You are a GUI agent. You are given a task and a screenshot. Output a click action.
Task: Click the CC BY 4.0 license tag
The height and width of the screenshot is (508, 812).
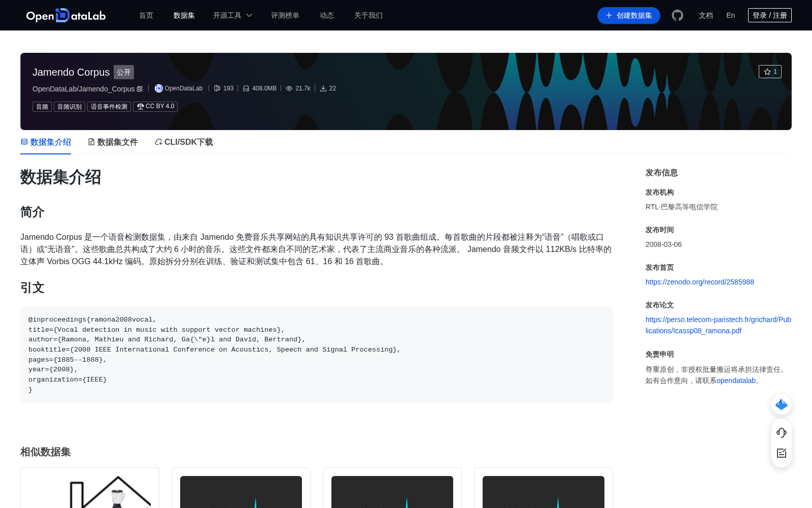tap(155, 107)
